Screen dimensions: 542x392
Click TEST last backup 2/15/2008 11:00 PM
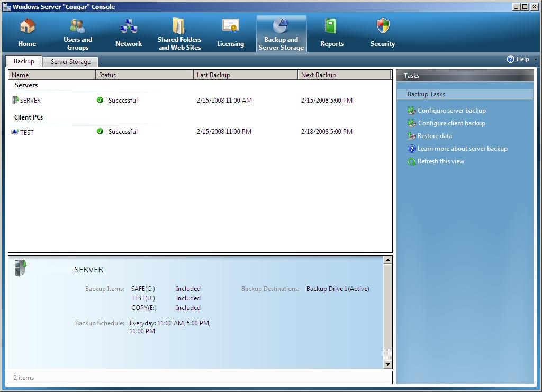(224, 132)
